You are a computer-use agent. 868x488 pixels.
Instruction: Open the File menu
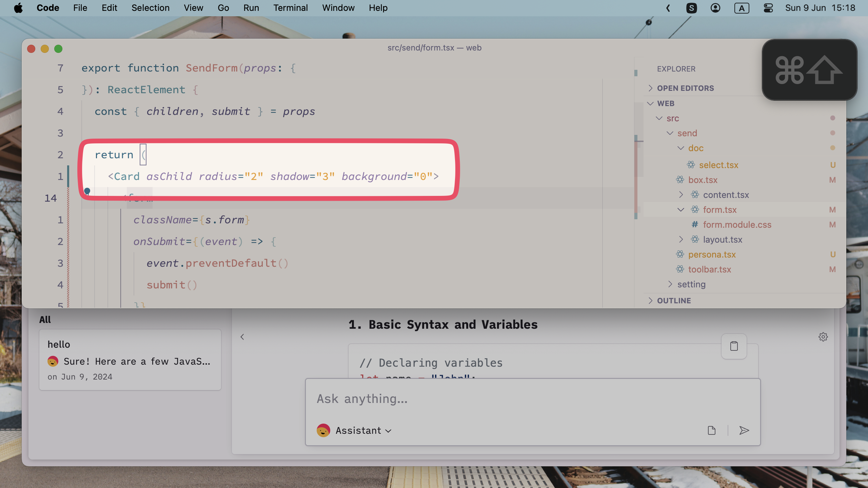[80, 8]
